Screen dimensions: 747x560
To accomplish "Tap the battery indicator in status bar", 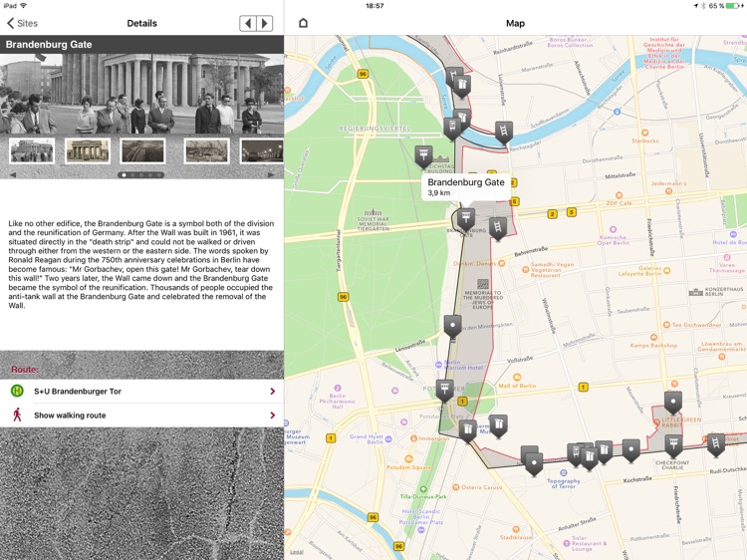I will pos(735,6).
